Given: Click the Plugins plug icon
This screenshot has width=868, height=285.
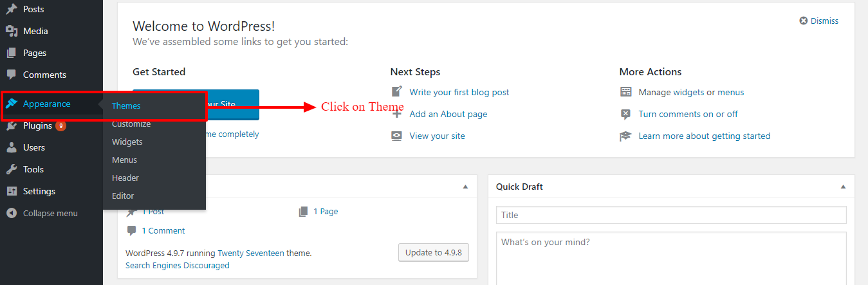Looking at the screenshot, I should [x=11, y=126].
